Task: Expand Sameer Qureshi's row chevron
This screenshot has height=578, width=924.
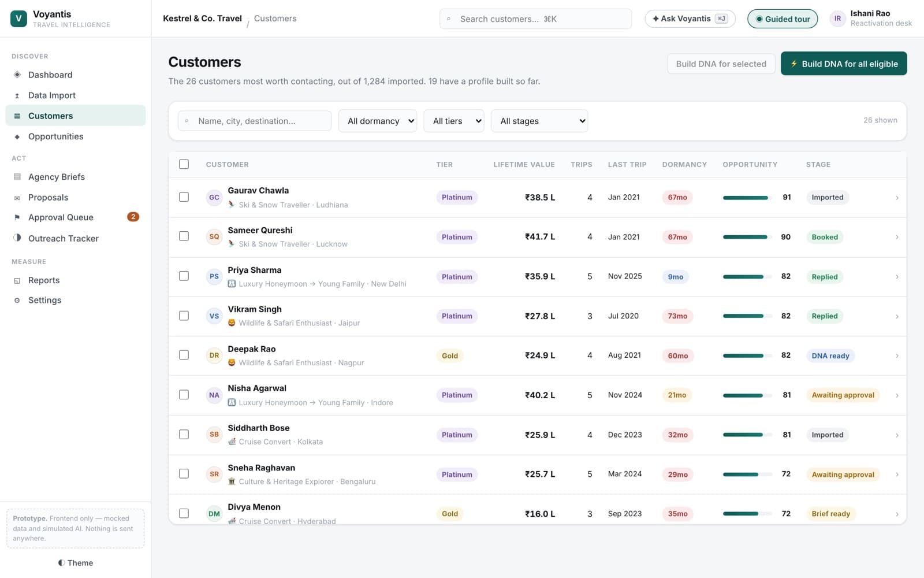Action: [x=897, y=237]
